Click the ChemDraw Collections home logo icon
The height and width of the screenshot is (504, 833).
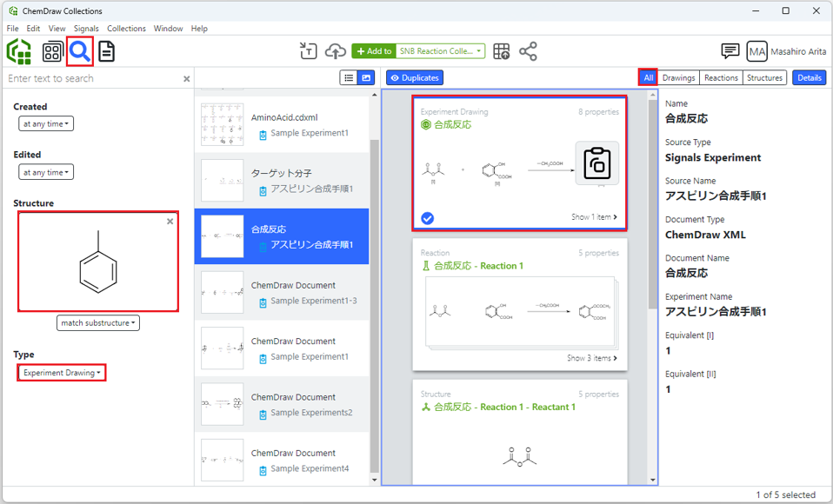(x=19, y=51)
